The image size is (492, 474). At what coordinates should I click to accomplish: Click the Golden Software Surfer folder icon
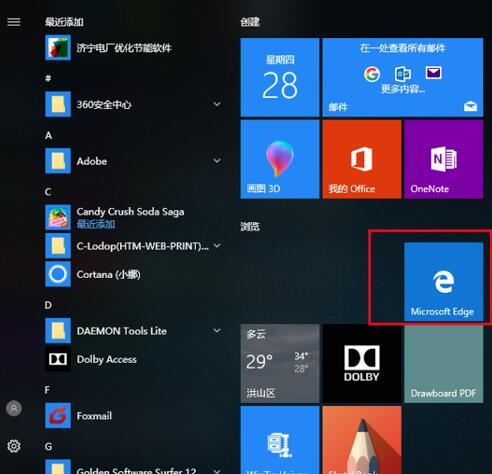[58, 467]
